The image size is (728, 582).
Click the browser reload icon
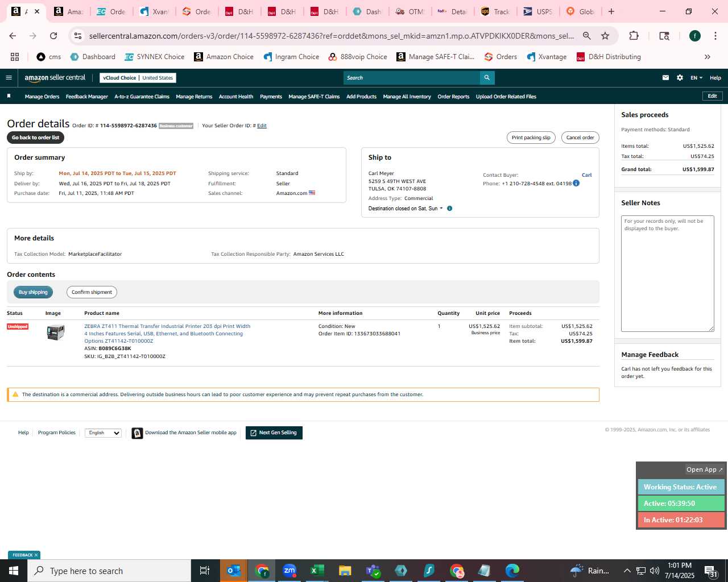(x=53, y=36)
